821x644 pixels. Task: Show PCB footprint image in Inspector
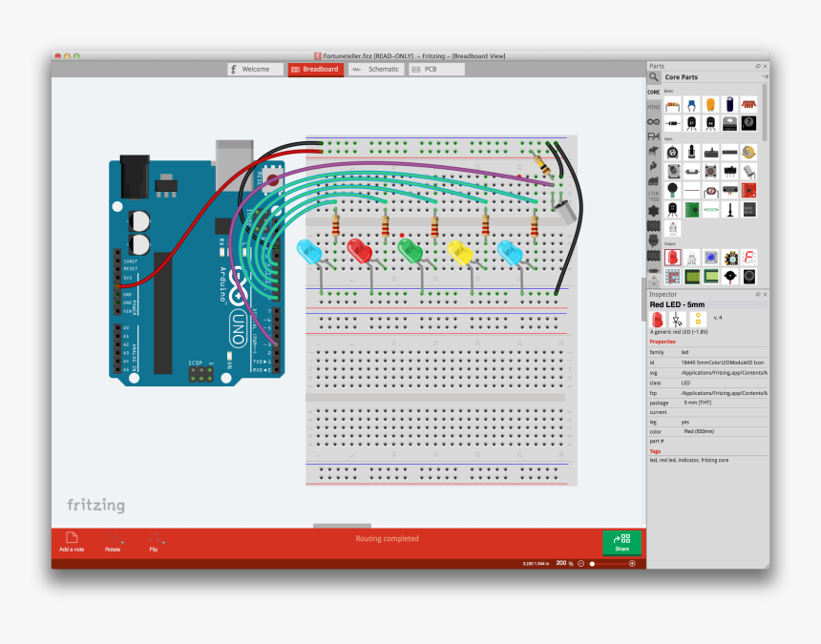click(x=698, y=319)
